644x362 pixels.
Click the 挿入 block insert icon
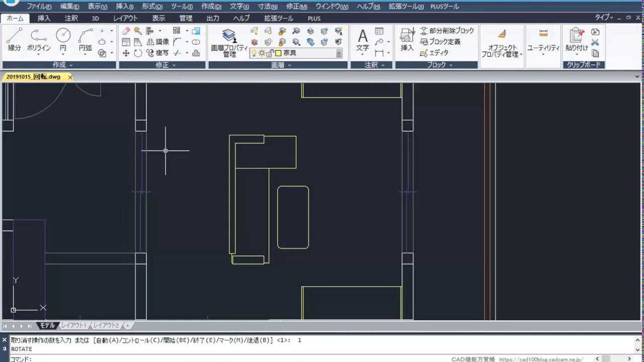(x=407, y=40)
